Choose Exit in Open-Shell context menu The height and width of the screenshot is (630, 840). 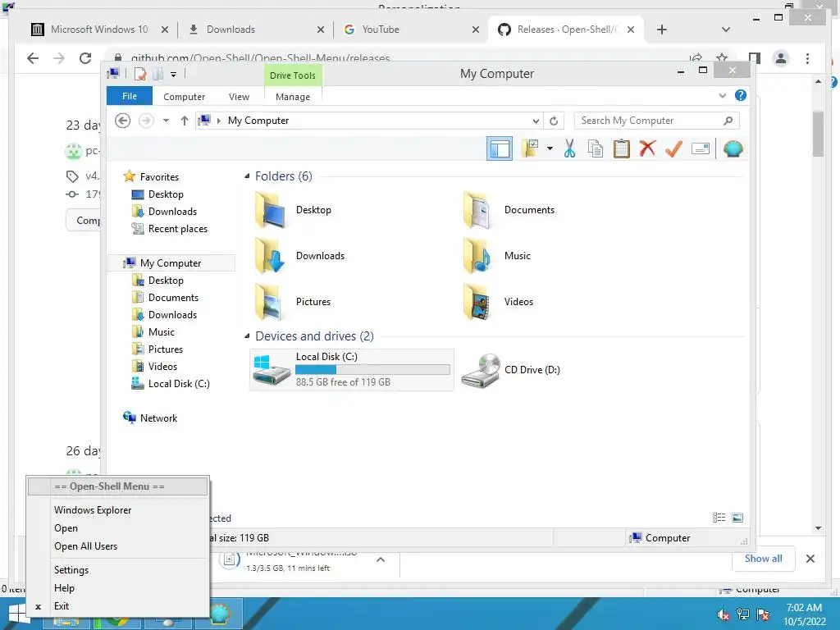click(118, 606)
